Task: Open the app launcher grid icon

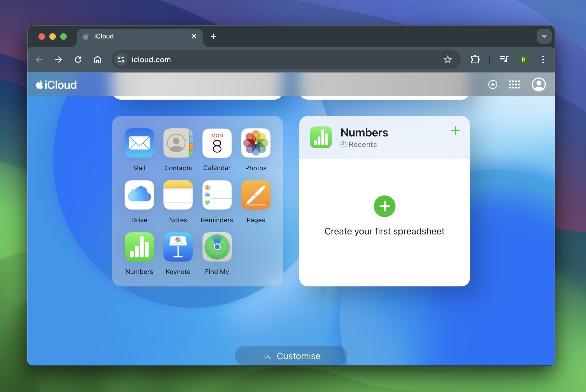Action: [514, 84]
